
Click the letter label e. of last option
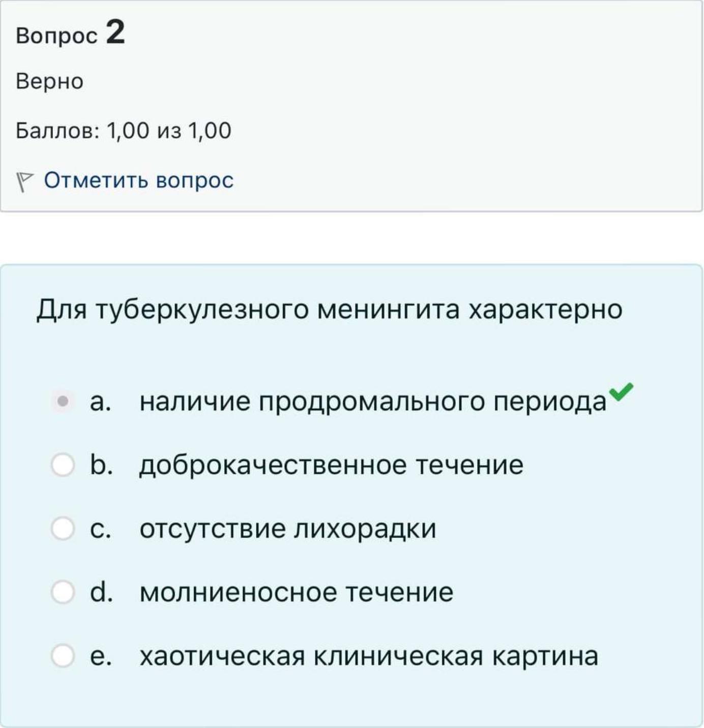(100, 656)
